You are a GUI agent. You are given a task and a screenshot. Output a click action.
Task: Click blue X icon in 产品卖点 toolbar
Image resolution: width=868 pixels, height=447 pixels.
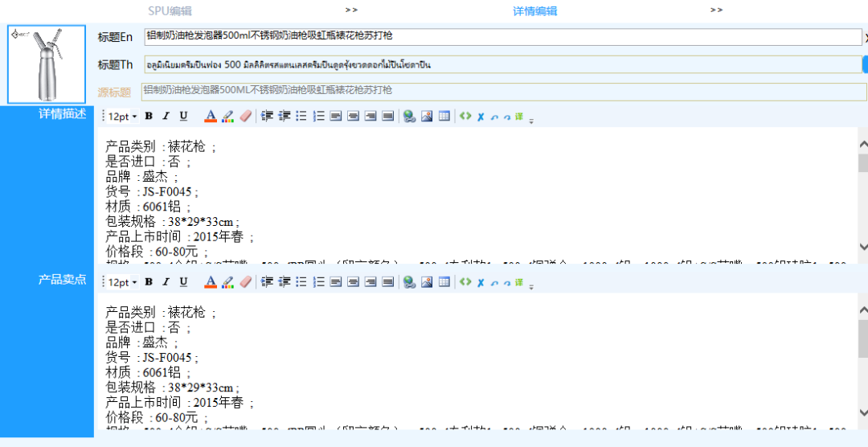[481, 282]
